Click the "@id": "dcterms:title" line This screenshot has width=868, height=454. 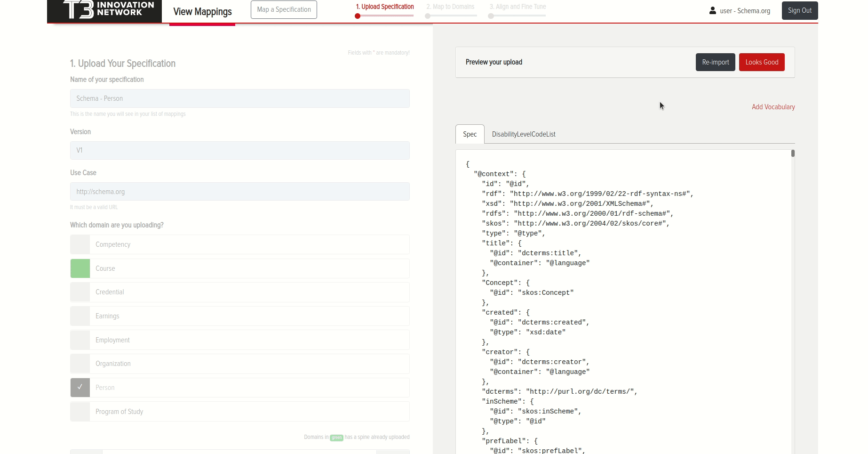tap(536, 253)
